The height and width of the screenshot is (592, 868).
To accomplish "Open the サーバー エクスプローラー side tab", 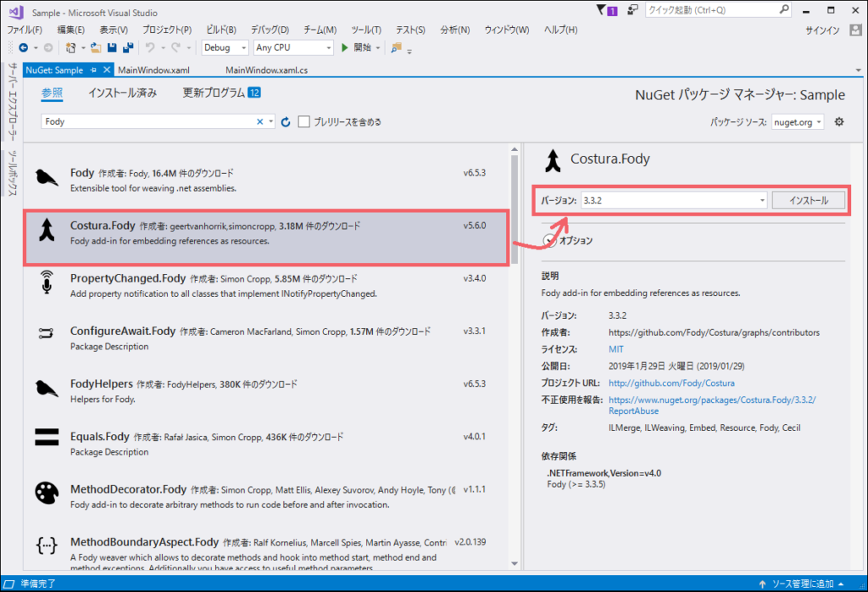I will pyautogui.click(x=12, y=101).
